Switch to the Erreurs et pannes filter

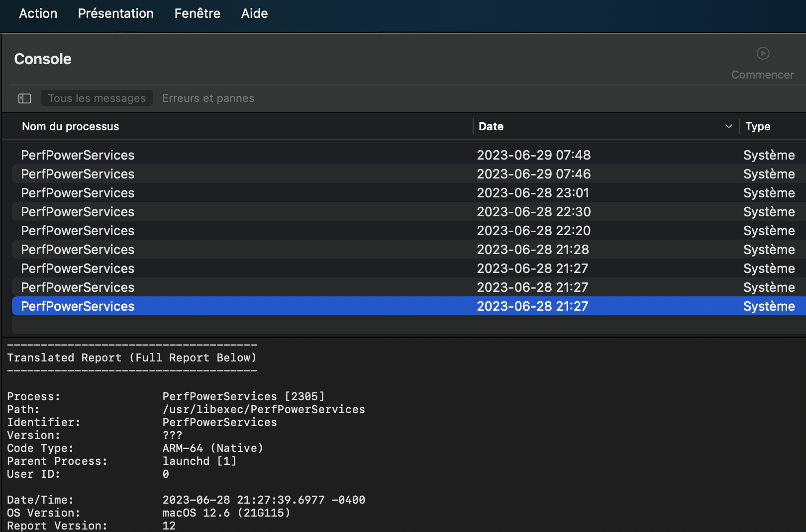point(208,98)
